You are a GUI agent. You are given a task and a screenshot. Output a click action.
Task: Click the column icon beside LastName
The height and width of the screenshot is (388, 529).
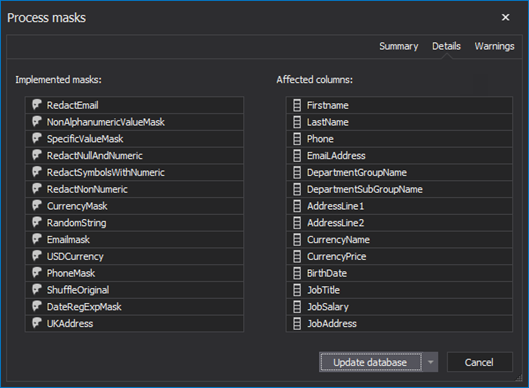click(297, 122)
